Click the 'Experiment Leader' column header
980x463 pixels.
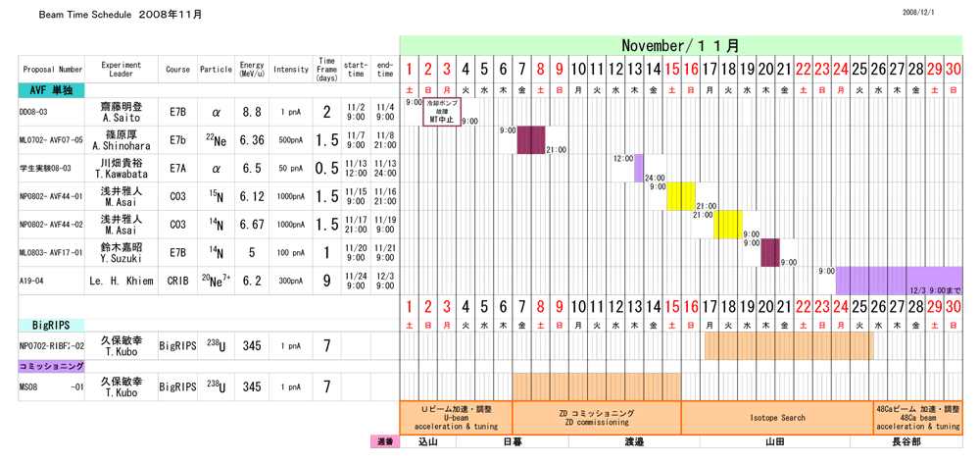click(122, 70)
